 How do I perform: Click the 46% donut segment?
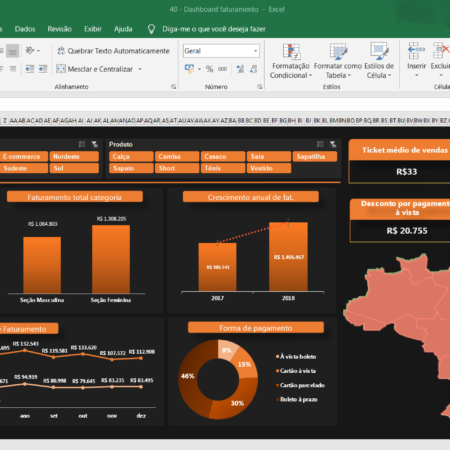[188, 376]
